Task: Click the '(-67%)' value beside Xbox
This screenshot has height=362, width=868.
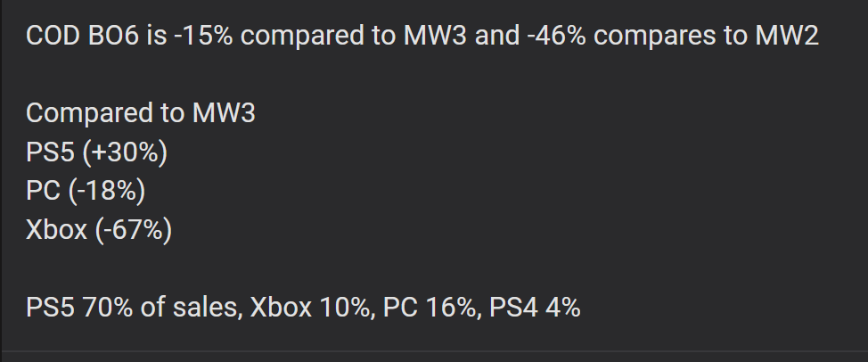Action: 133,230
